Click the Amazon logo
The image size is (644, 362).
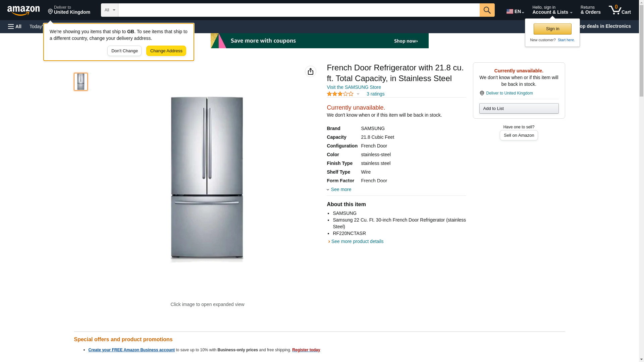click(23, 10)
